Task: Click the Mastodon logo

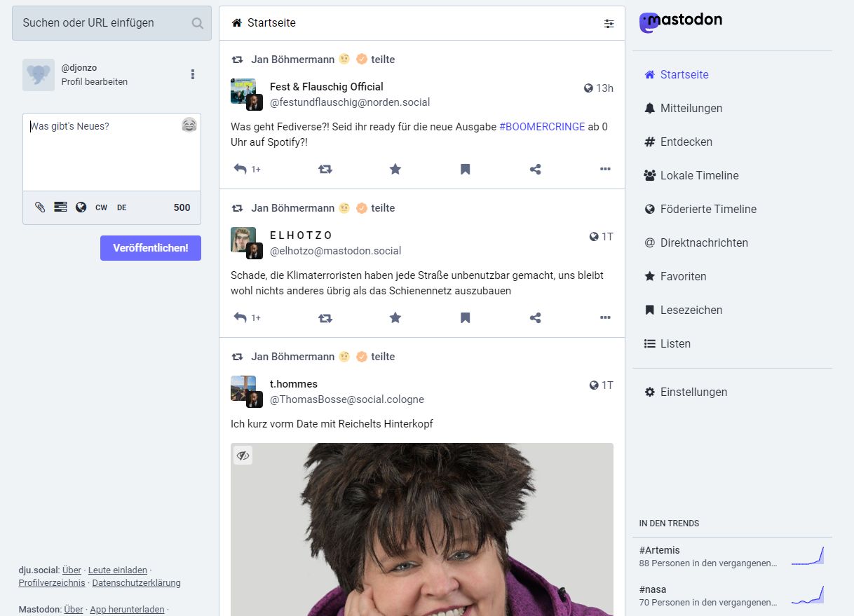Action: click(x=680, y=22)
